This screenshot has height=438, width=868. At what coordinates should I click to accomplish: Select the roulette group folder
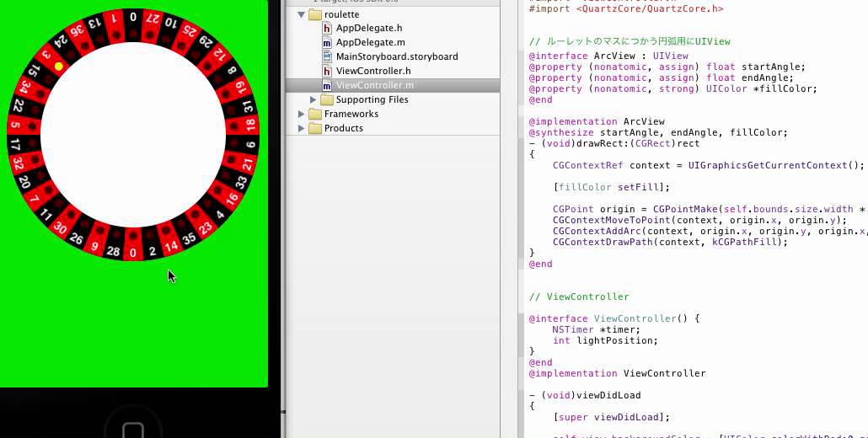pyautogui.click(x=393, y=14)
